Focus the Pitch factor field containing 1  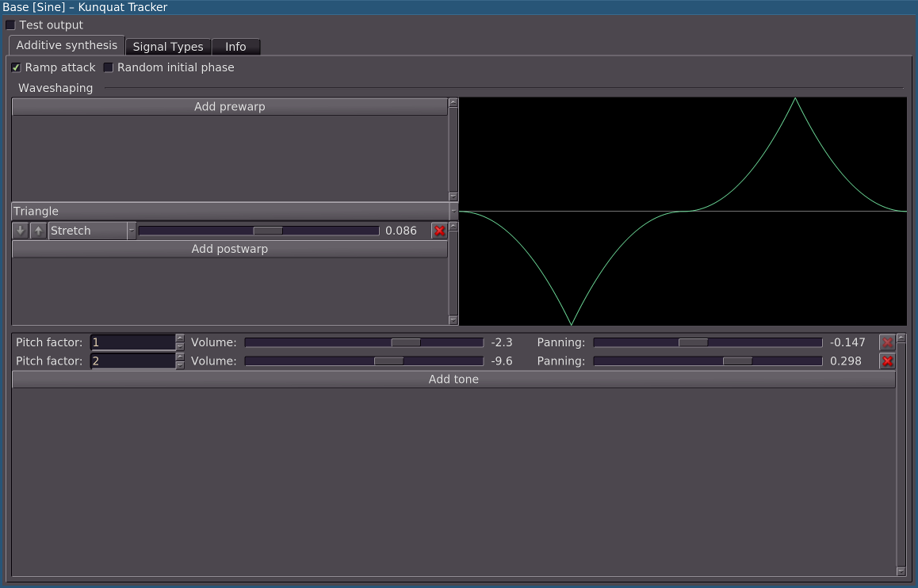(x=133, y=342)
